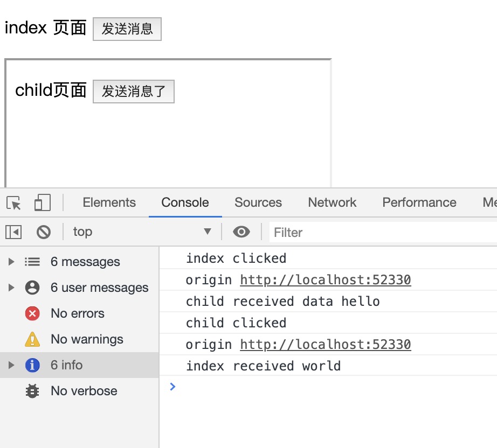Select the yellow No warnings filter

tap(86, 339)
